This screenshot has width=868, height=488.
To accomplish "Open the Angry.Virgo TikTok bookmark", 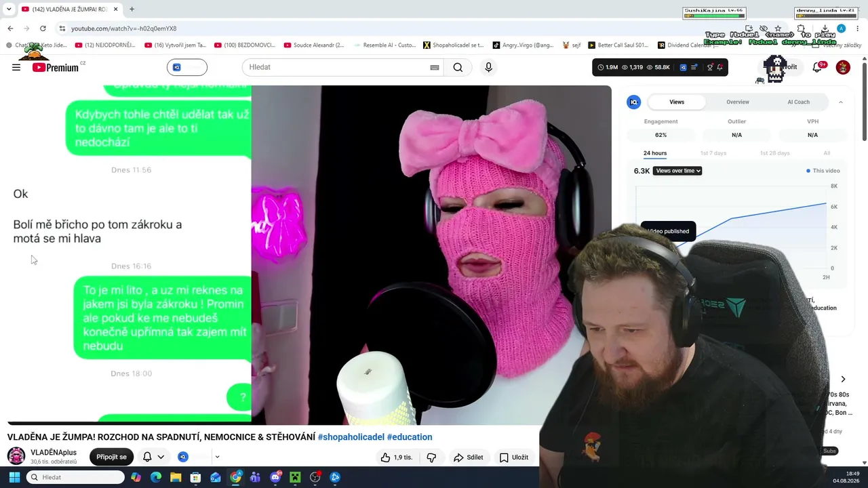I will click(x=523, y=45).
